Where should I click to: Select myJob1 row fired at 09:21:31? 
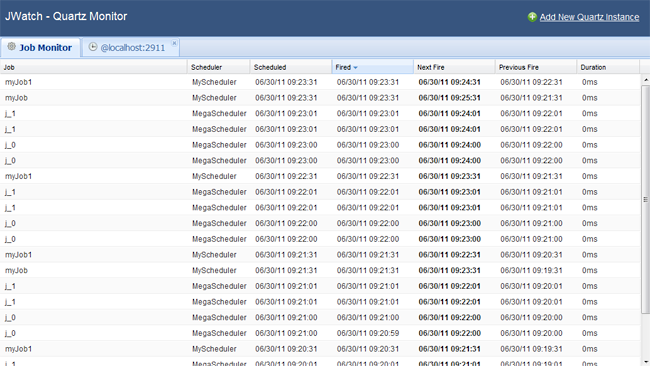click(x=320, y=255)
